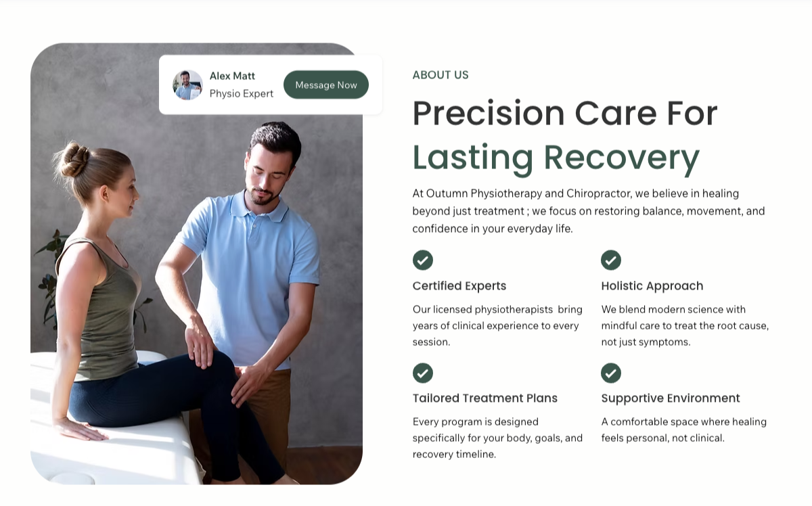This screenshot has height=506, width=812.
Task: Click the checkmark icon above Holistic Approach
Action: (x=611, y=260)
